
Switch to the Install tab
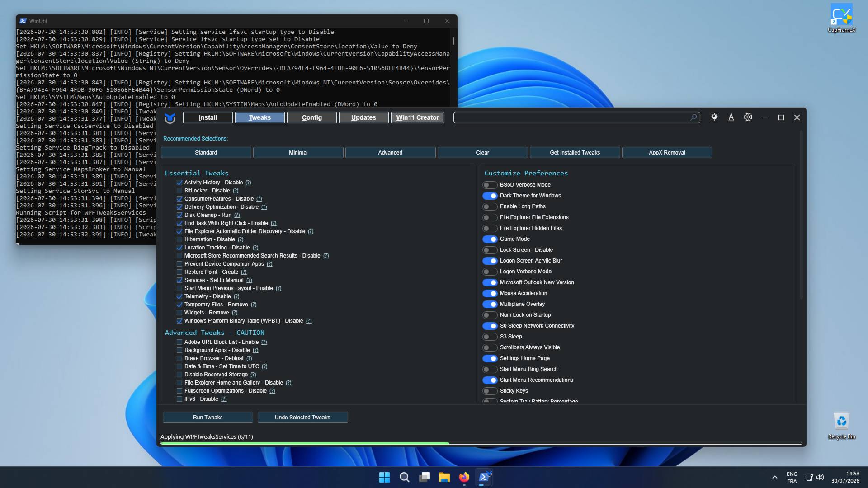(208, 117)
